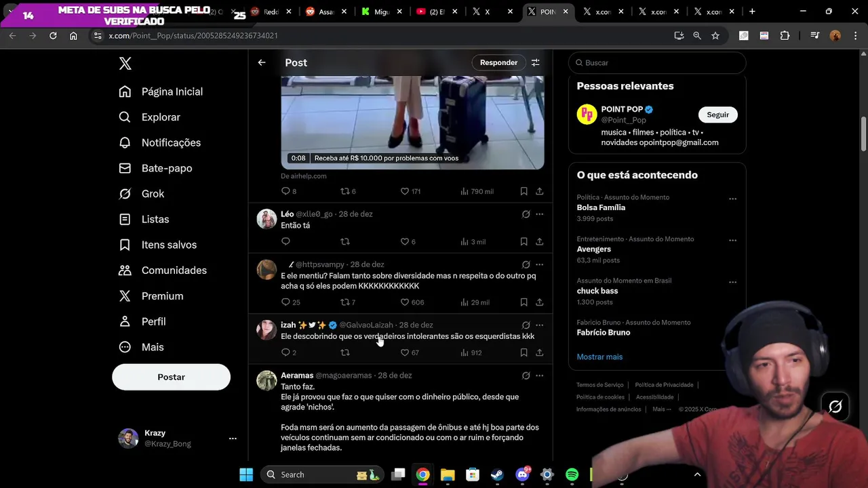This screenshot has width=868, height=488.
Task: Like Léo's reply 'Então tá'
Action: pos(408,242)
